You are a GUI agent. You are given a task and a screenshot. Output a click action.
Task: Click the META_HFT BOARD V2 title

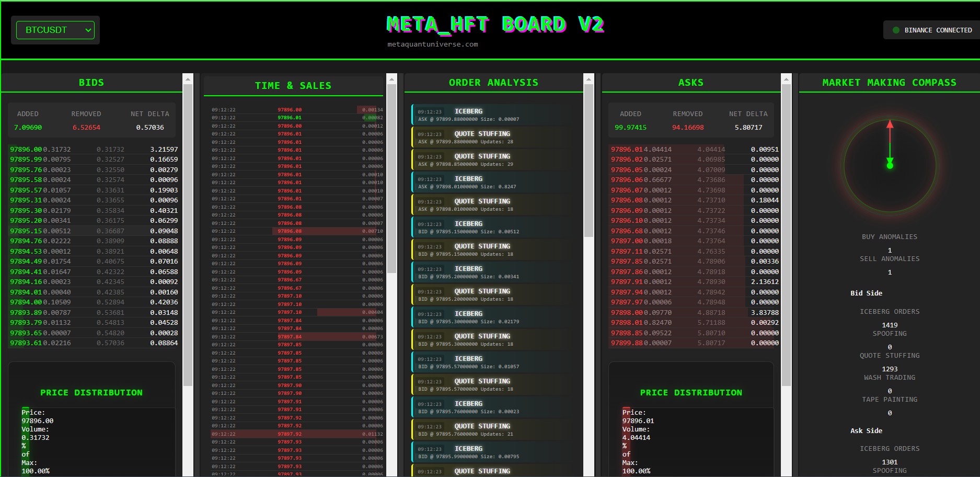[495, 24]
